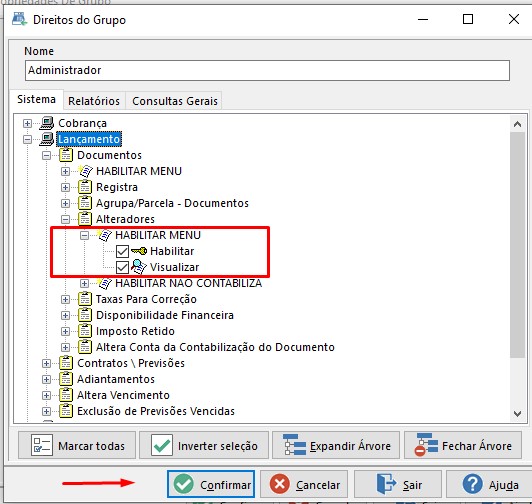
Task: Expand the Cobrança tree node
Action: [27, 123]
